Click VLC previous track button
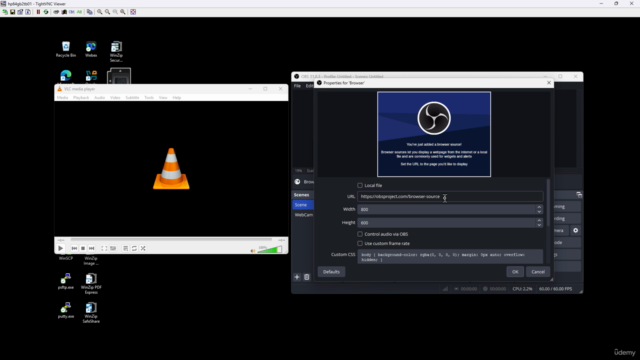The height and width of the screenshot is (360, 640). click(x=74, y=248)
